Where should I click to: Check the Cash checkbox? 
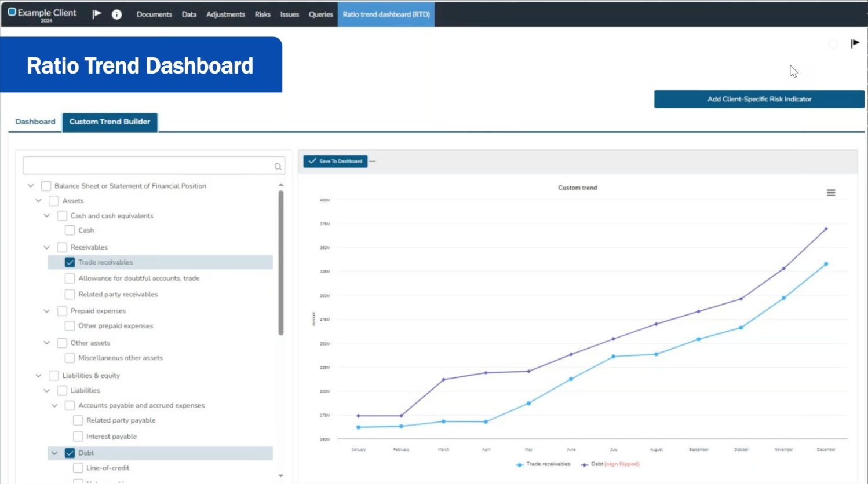pos(70,230)
